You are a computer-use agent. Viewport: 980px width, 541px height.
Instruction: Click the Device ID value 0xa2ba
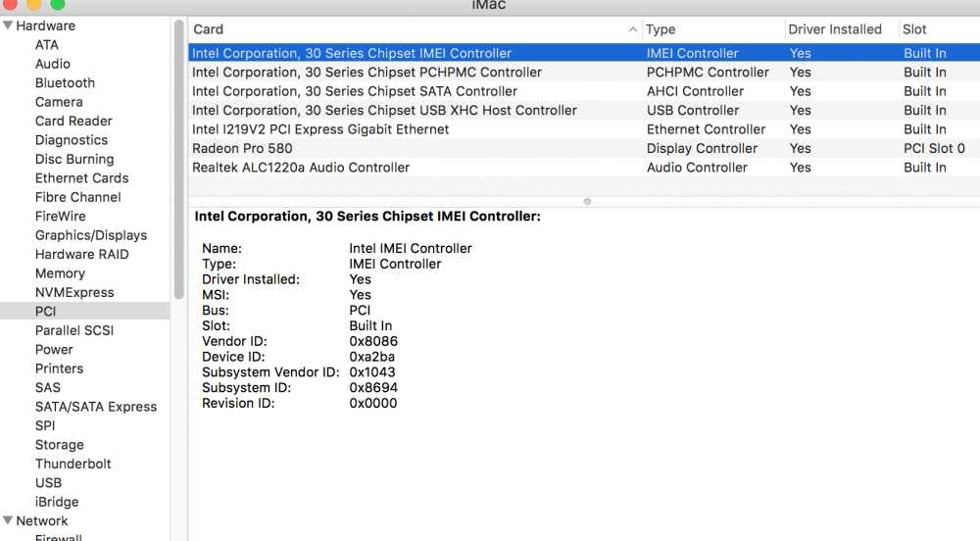(371, 358)
